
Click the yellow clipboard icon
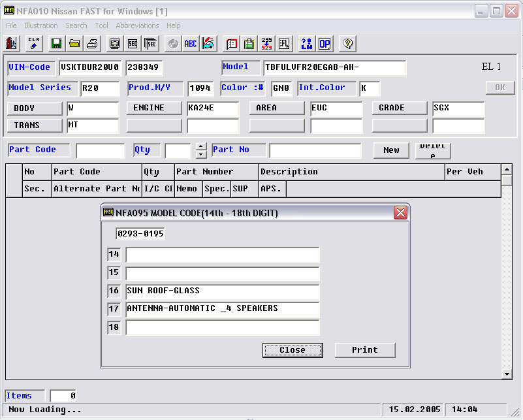pos(249,44)
